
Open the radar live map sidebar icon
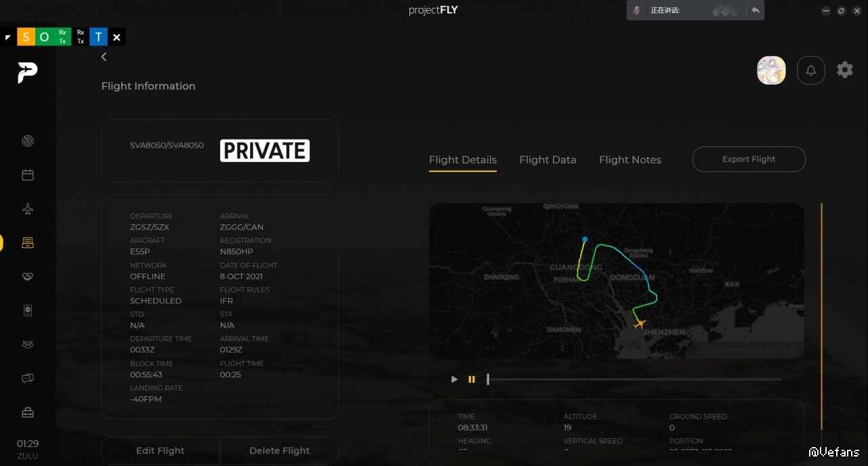[28, 141]
